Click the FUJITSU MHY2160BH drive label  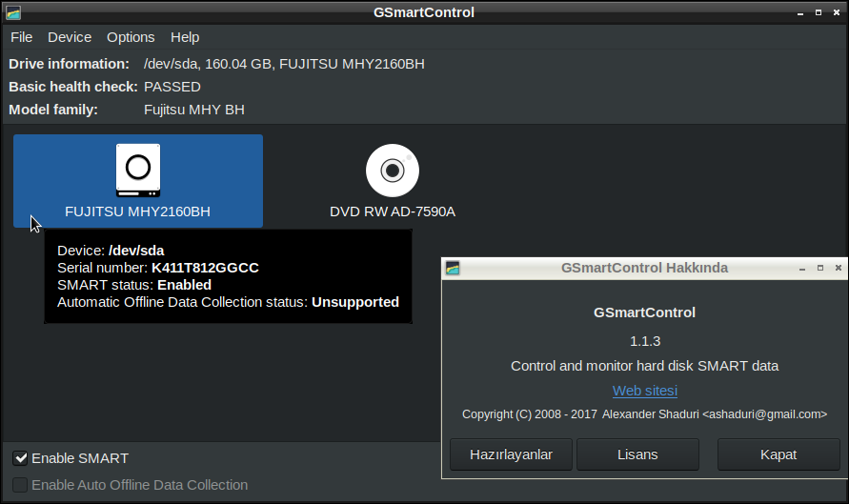pos(137,212)
